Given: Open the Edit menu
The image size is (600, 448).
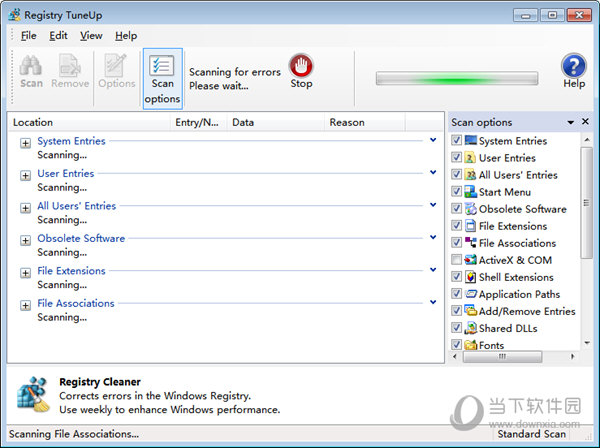Looking at the screenshot, I should (58, 36).
